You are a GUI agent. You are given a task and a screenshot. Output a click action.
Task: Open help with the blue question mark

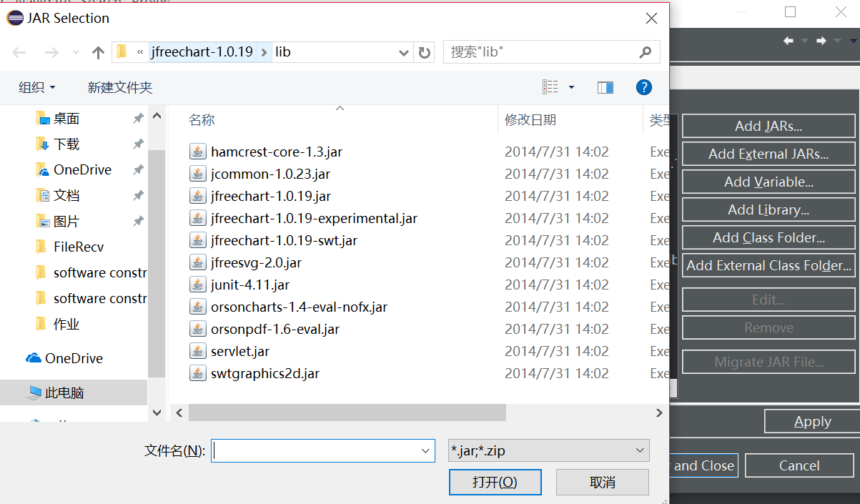pyautogui.click(x=644, y=87)
